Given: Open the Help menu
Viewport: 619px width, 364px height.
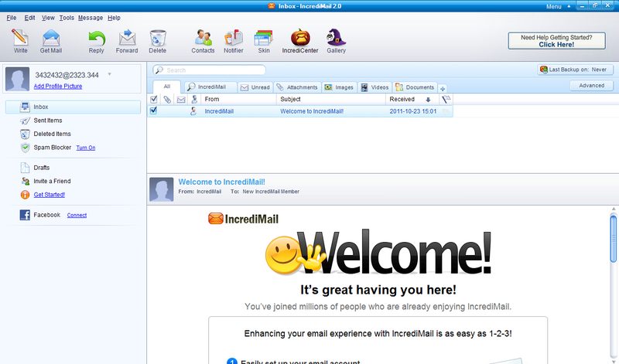Looking at the screenshot, I should [114, 18].
